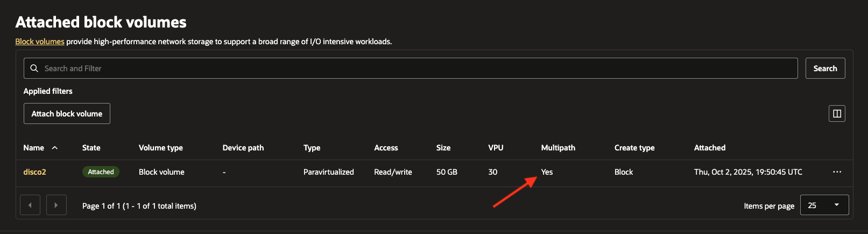This screenshot has width=868, height=234.
Task: Click the Size column header
Action: tap(443, 148)
